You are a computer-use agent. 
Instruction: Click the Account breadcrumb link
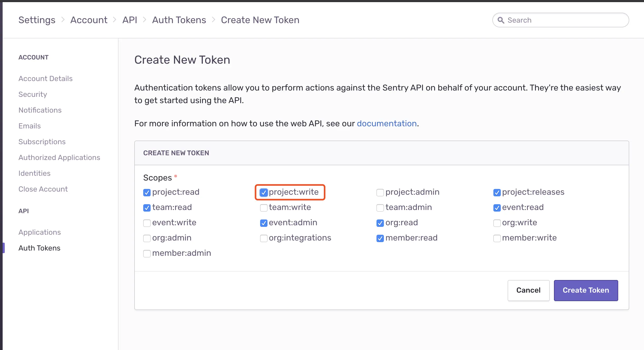coord(89,20)
